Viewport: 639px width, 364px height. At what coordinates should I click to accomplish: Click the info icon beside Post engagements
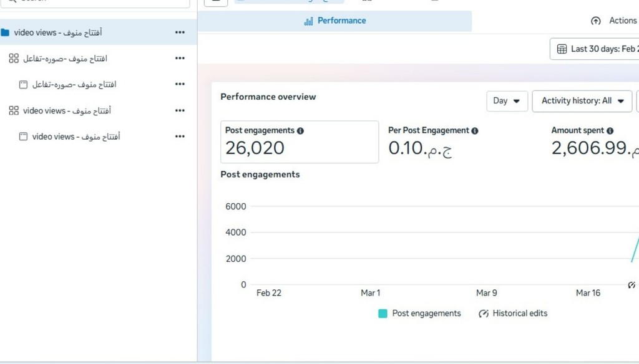[300, 131]
